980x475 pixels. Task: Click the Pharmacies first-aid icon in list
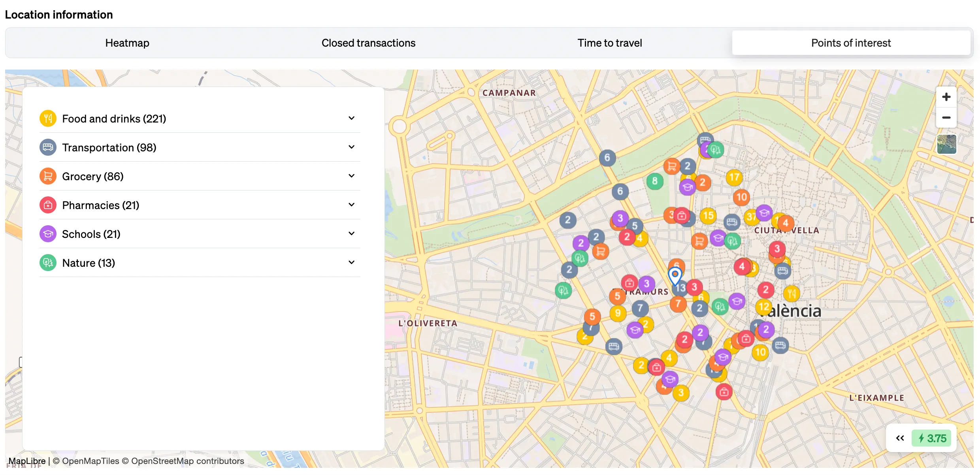(48, 205)
